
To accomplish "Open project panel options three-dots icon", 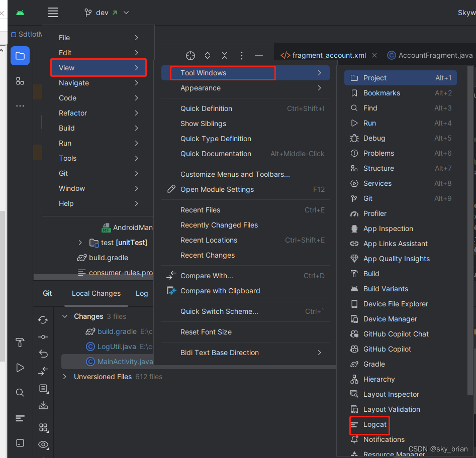I will (242, 56).
